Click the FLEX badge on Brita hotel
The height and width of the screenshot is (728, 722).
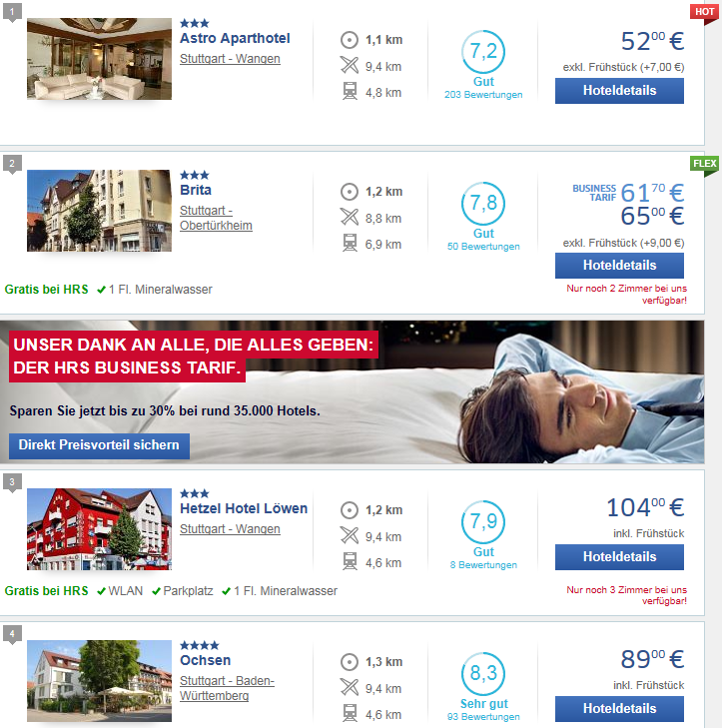[x=704, y=165]
